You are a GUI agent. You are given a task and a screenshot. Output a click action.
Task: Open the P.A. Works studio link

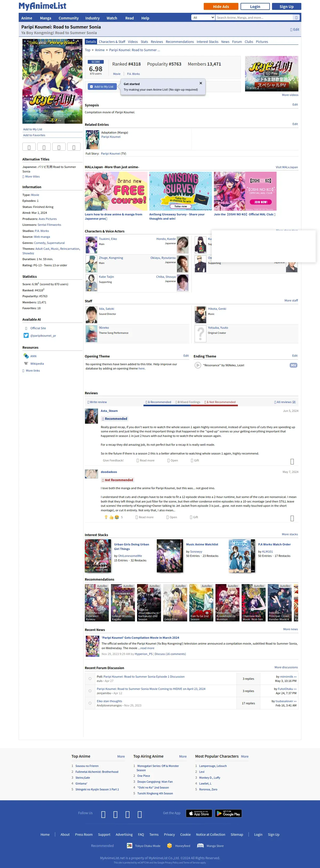[x=42, y=231]
